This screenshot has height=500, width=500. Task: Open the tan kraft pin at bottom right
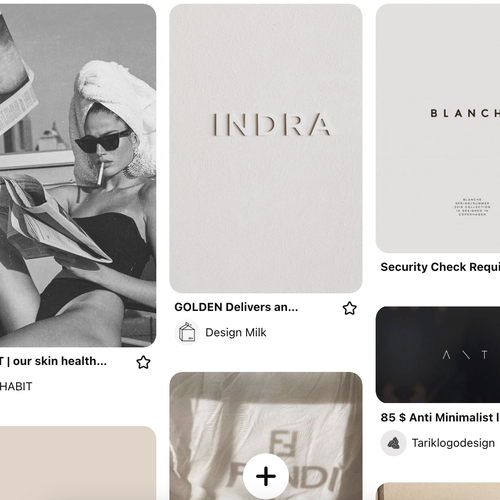[438, 491]
